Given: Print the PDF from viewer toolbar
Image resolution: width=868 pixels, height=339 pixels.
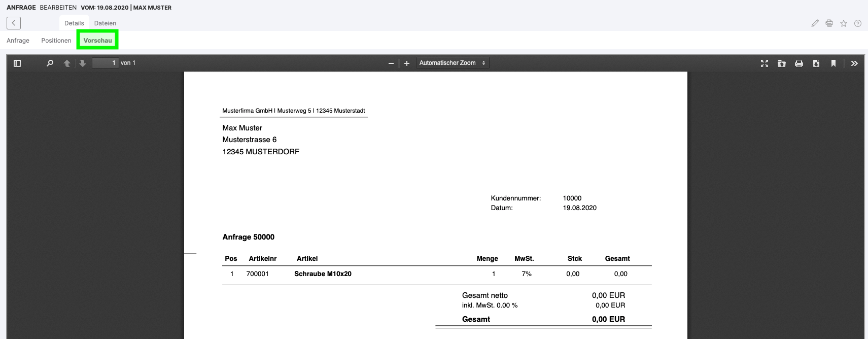Looking at the screenshot, I should pos(799,63).
